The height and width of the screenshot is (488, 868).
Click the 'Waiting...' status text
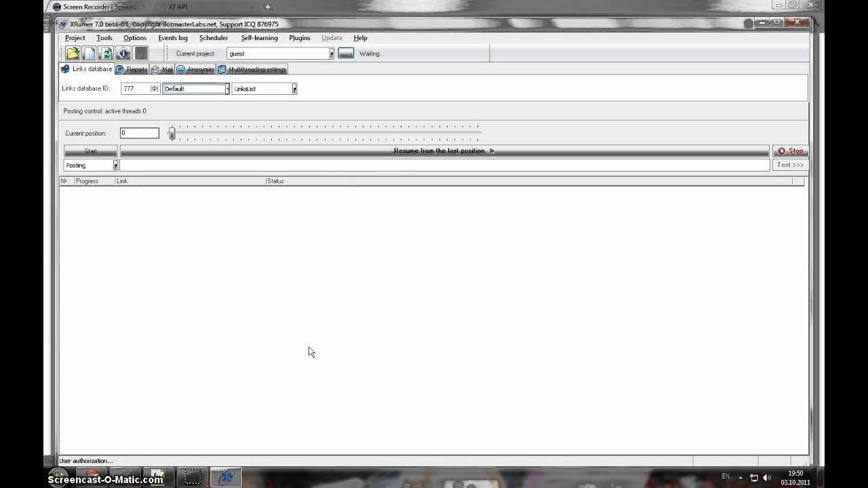(372, 54)
